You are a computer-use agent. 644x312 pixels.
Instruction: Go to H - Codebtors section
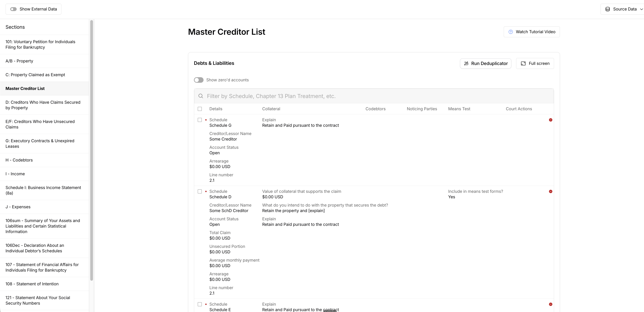click(x=44, y=160)
